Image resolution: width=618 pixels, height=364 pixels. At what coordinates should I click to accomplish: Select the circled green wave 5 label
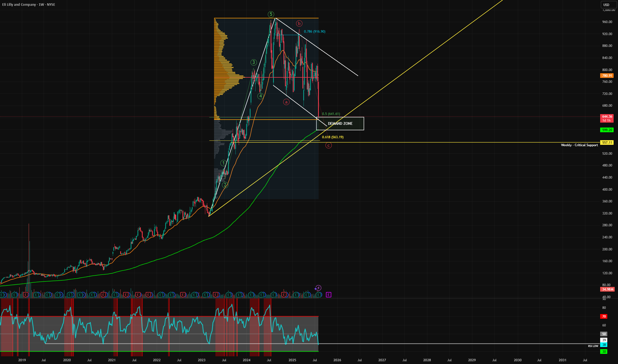tap(271, 14)
